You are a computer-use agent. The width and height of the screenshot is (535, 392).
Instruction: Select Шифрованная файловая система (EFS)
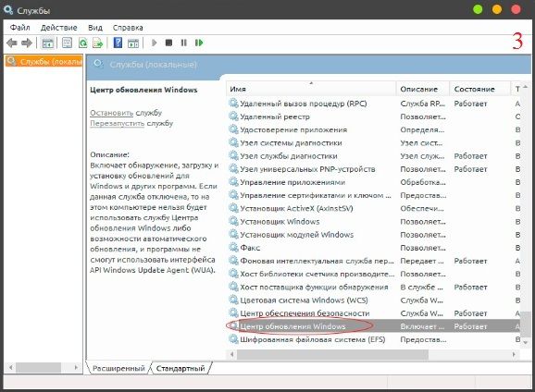point(374,339)
